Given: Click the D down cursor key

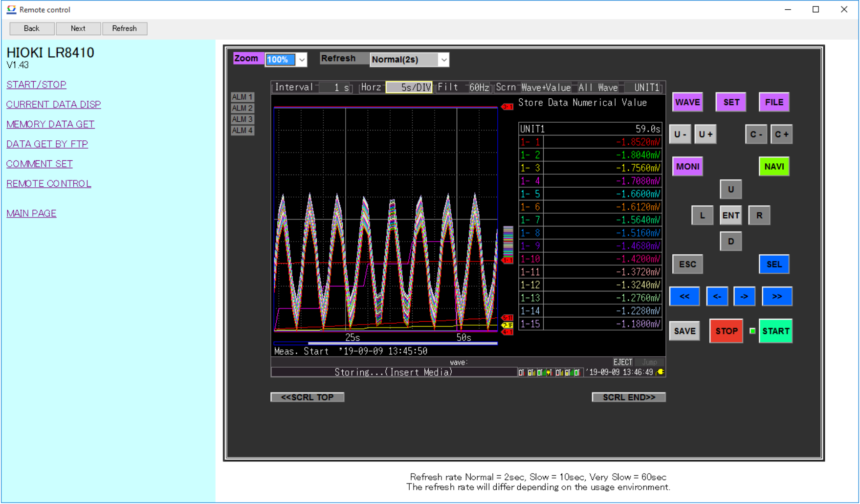Looking at the screenshot, I should (731, 241).
